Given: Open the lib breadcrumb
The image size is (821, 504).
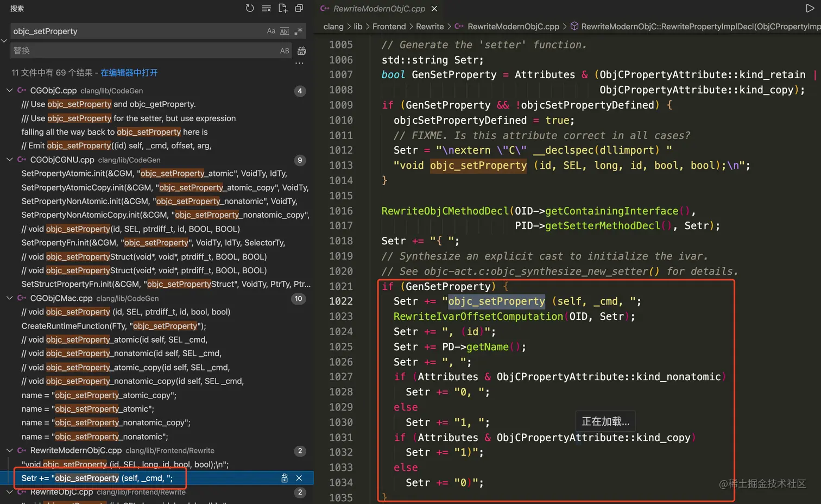Looking at the screenshot, I should coord(358,26).
